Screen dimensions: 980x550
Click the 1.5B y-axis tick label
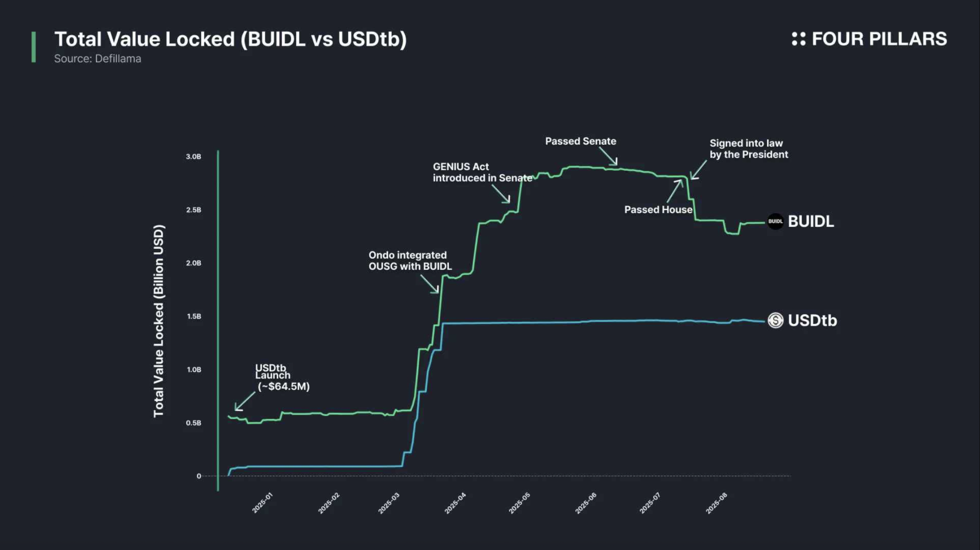[193, 316]
